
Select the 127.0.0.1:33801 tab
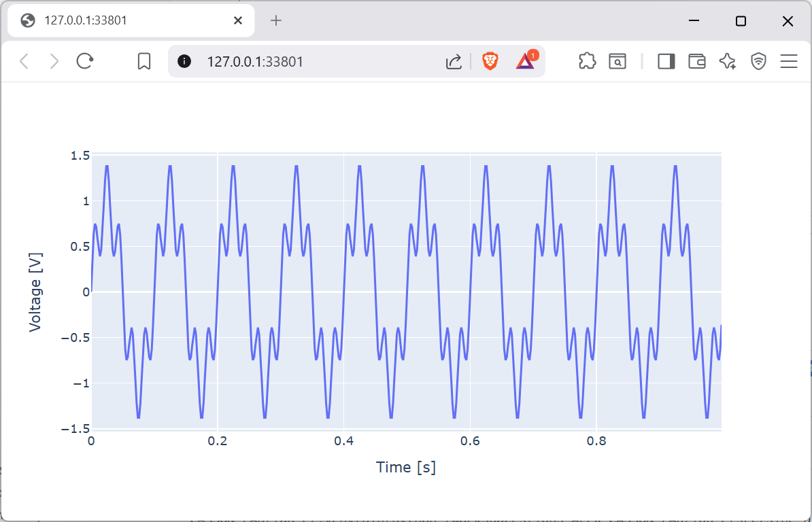point(122,20)
